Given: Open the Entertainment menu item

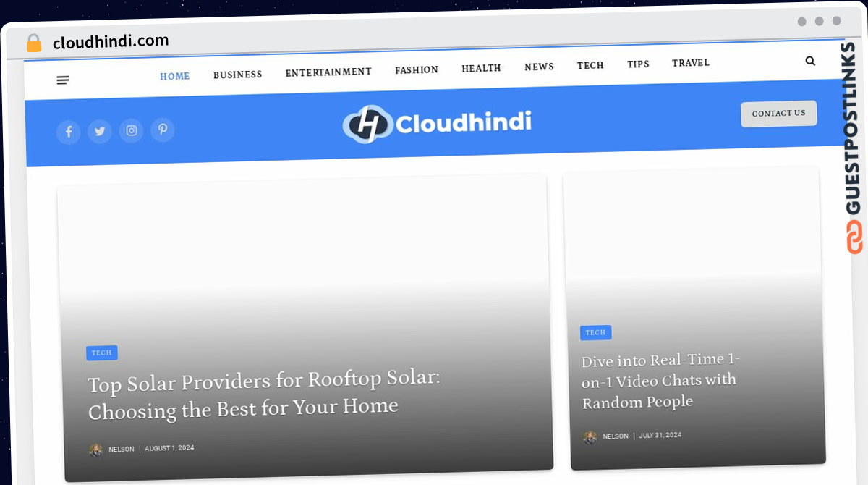Looking at the screenshot, I should point(328,72).
